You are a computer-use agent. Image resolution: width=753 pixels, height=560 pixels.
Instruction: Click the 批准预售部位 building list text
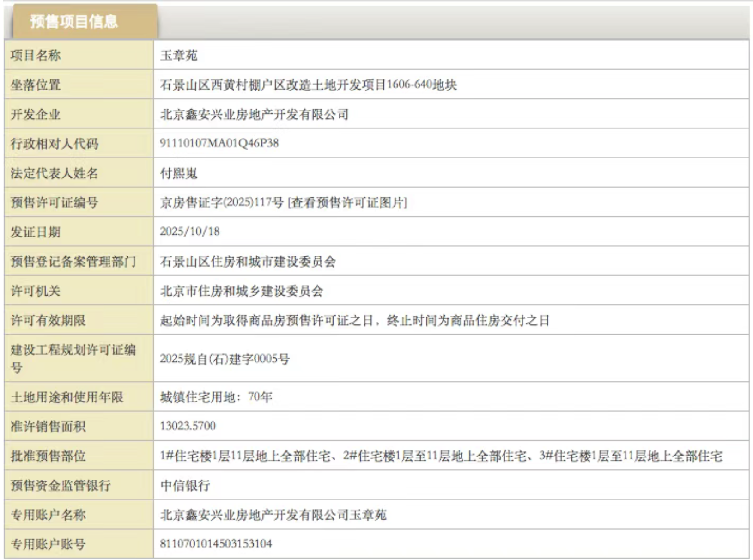click(441, 456)
